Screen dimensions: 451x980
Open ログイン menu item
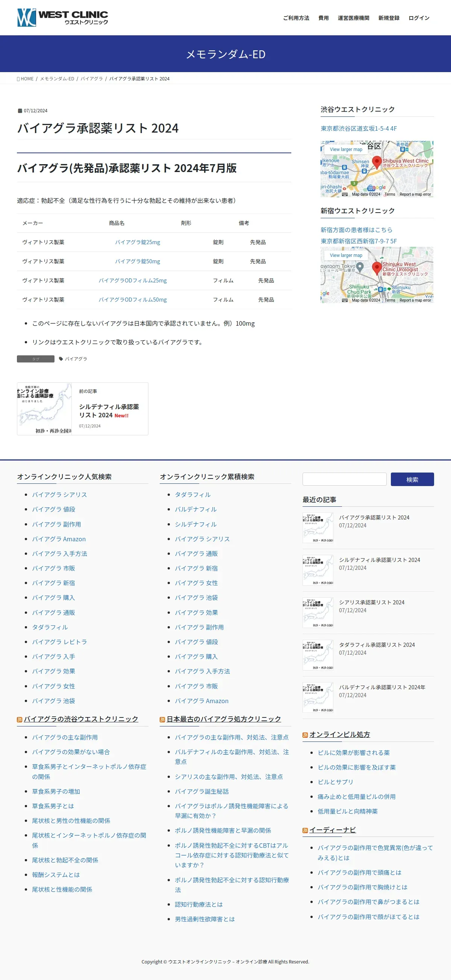coord(419,18)
